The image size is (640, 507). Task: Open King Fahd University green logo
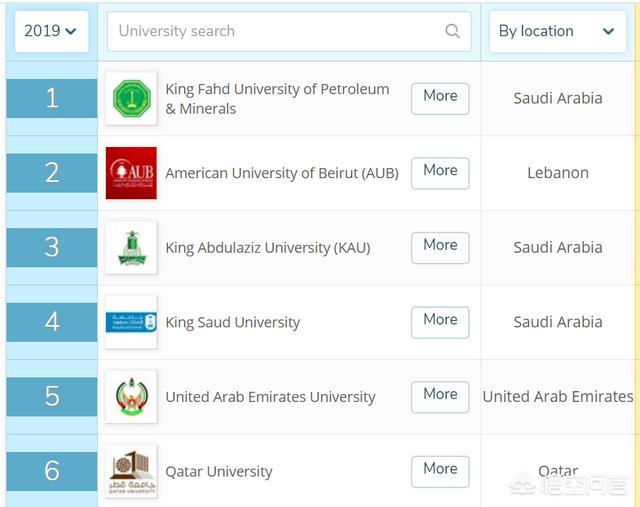click(131, 98)
